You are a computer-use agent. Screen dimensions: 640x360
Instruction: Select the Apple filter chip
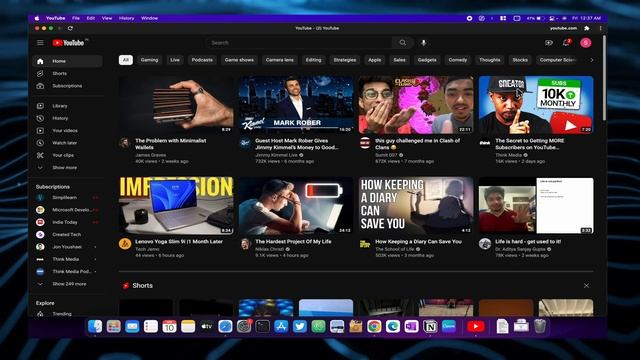click(374, 60)
